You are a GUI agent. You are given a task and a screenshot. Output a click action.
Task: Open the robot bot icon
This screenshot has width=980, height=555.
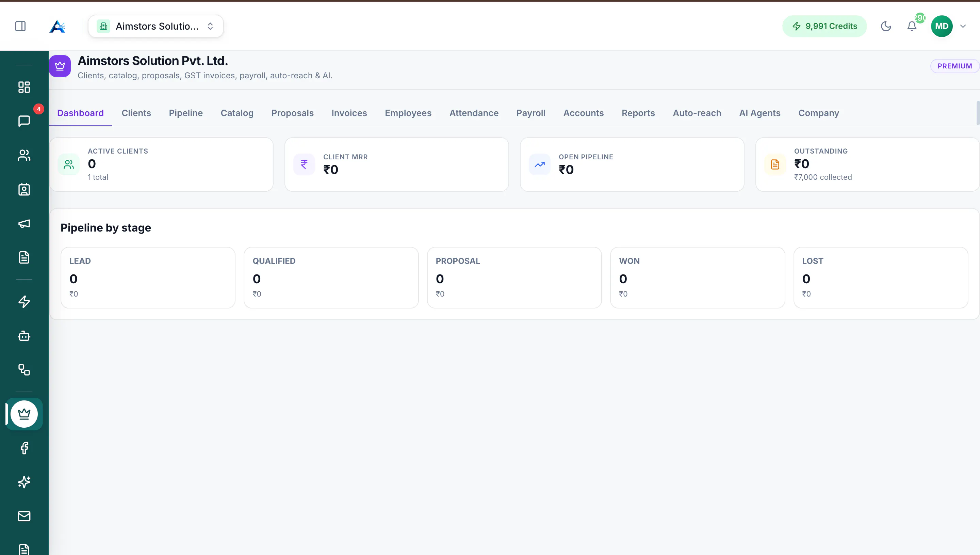pyautogui.click(x=24, y=336)
